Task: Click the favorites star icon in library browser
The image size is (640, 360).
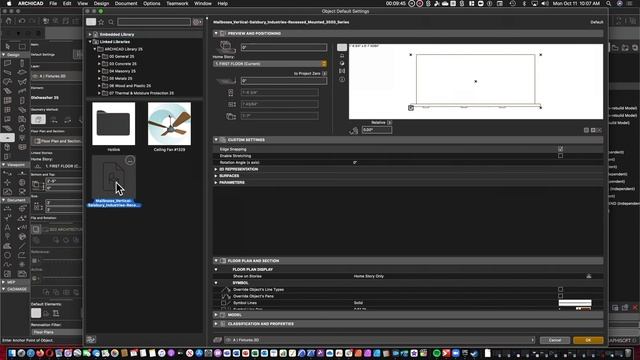Action: point(101,22)
